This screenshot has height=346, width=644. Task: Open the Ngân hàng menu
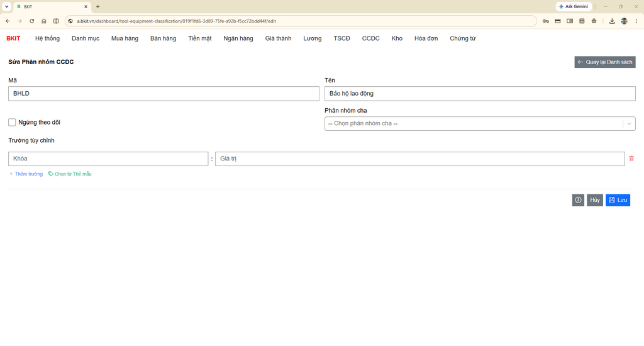point(238,38)
